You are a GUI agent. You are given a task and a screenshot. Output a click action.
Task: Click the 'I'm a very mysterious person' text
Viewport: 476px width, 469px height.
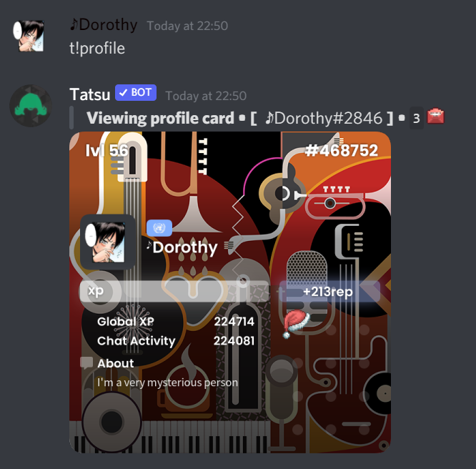click(x=167, y=382)
